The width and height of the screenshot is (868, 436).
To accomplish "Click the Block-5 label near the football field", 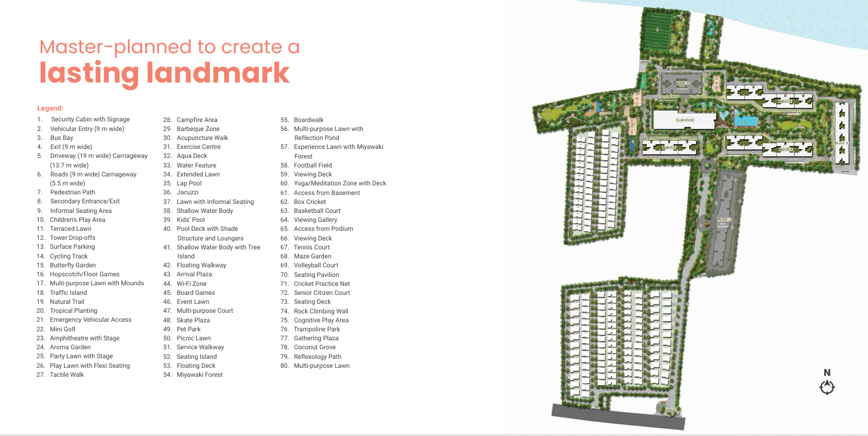I will click(x=683, y=84).
